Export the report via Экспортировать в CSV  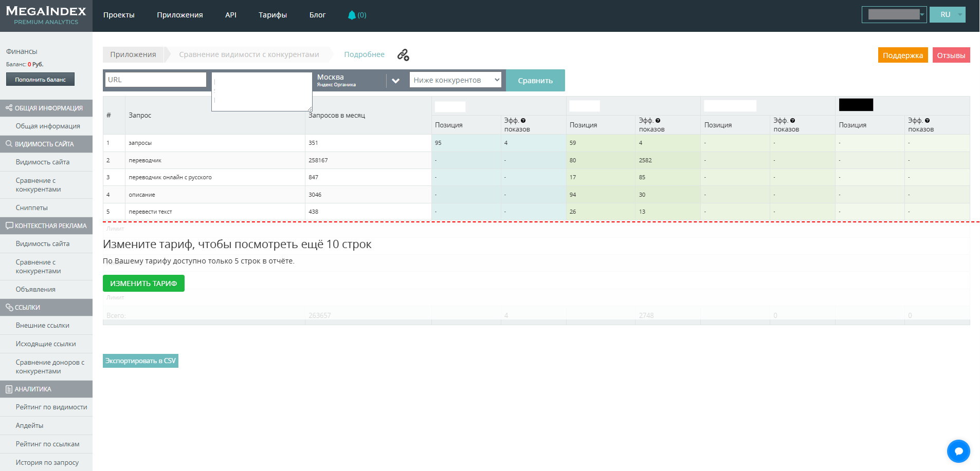pyautogui.click(x=140, y=361)
